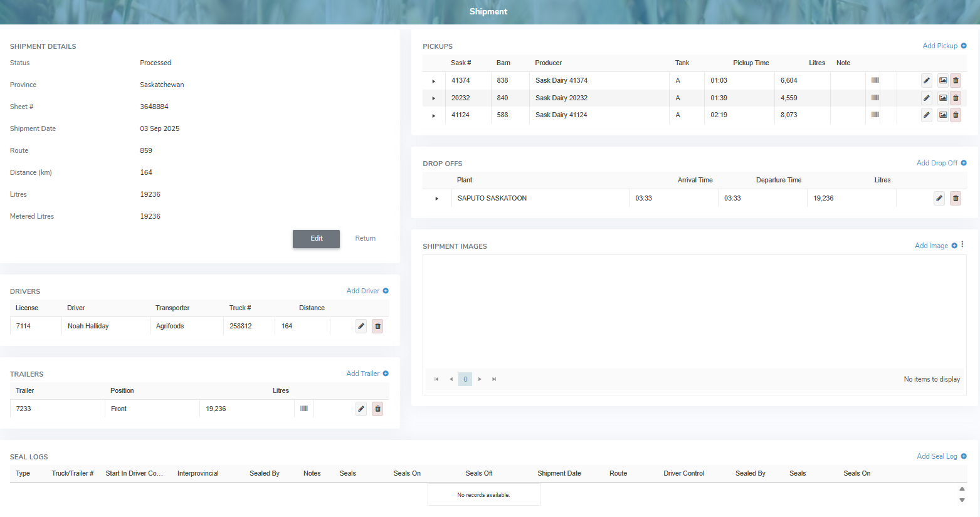Viewport: 980px width, 517px height.
Task: Edit the pickup for Sask Dairy 41374
Action: [x=927, y=80]
